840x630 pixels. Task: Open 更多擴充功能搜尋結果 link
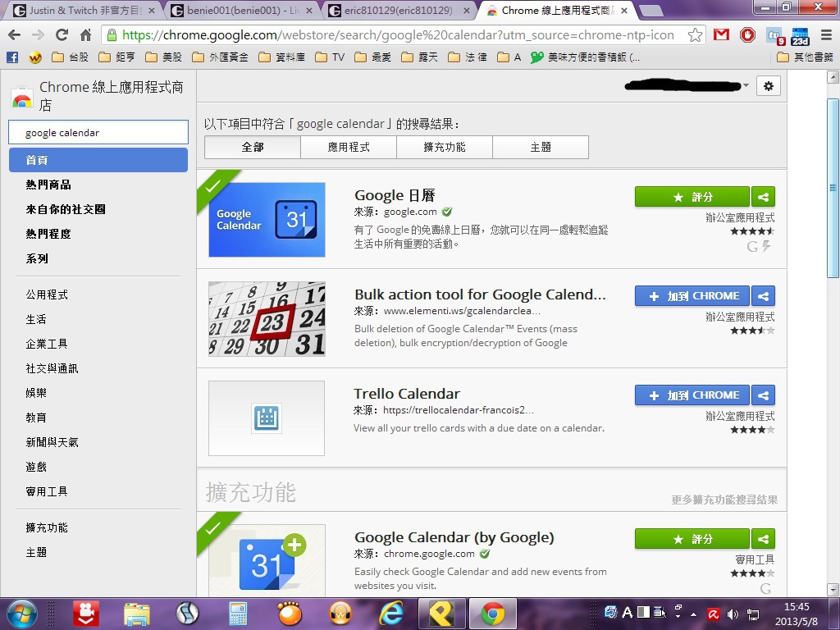(724, 500)
